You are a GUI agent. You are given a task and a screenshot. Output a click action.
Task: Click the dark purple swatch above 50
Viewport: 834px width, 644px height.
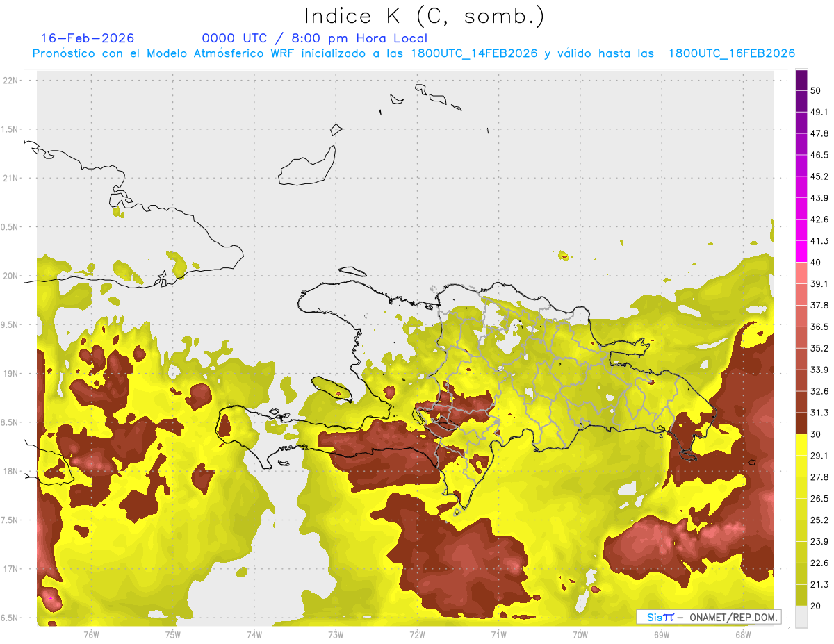click(801, 81)
